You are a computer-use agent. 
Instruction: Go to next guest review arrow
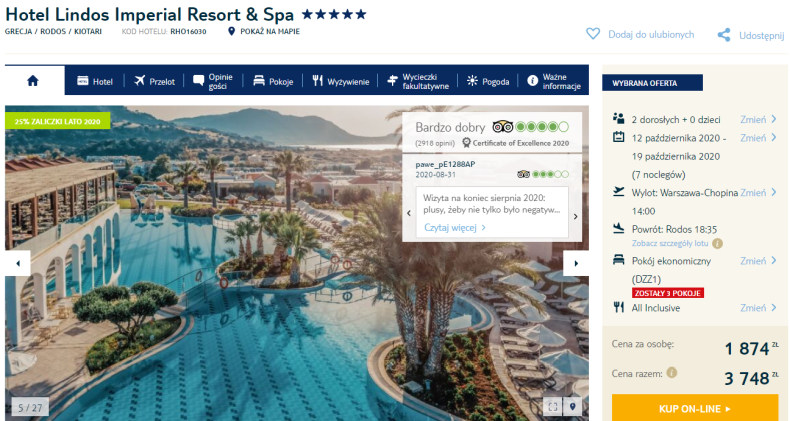[x=575, y=217]
